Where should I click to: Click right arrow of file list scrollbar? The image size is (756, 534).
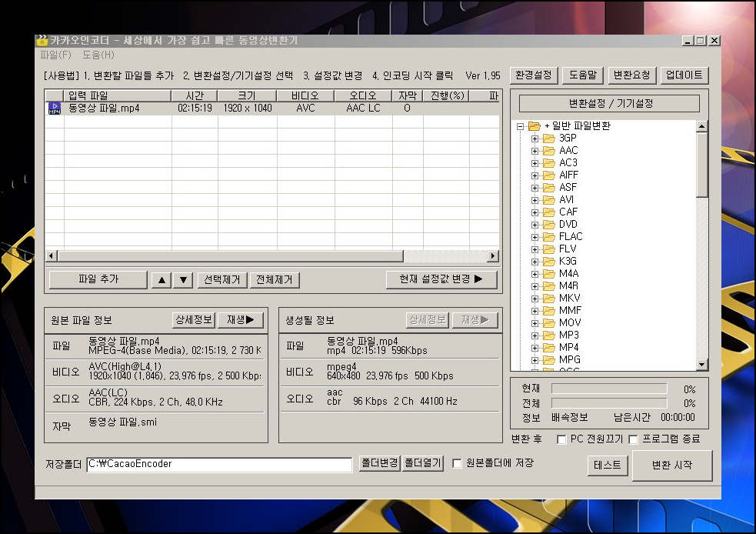click(x=493, y=255)
